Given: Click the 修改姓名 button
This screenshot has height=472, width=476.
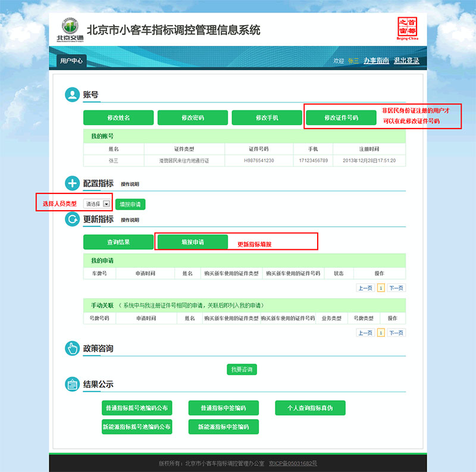Looking at the screenshot, I should (x=118, y=117).
